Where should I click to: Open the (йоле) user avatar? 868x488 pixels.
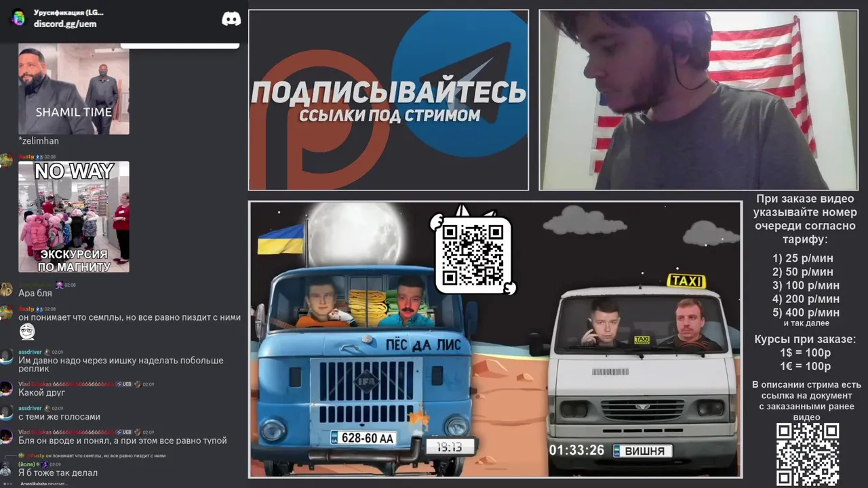(6, 468)
